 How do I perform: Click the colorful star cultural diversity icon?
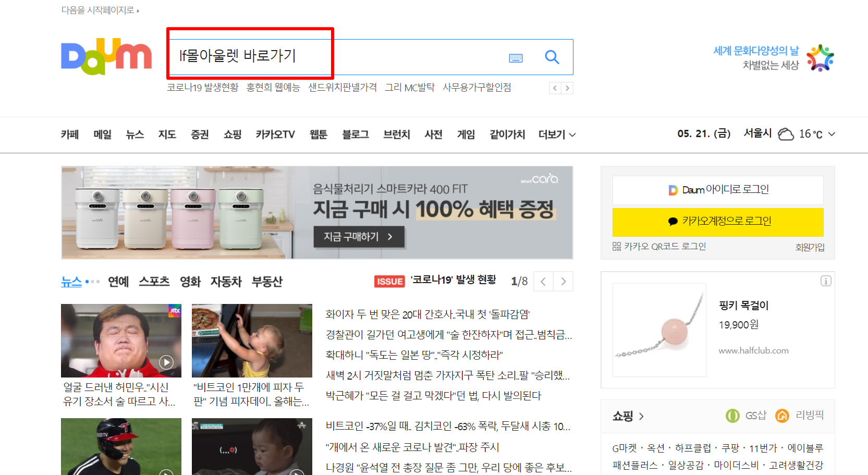820,58
